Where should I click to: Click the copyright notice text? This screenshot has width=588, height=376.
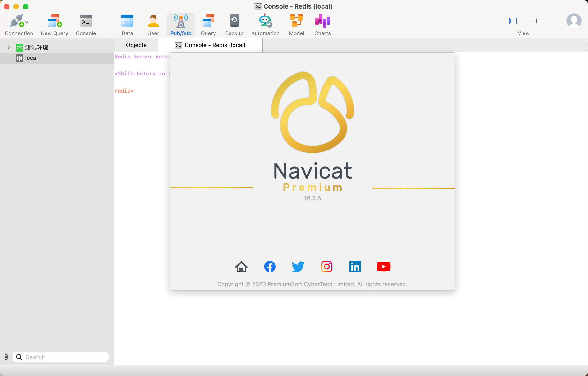(312, 284)
